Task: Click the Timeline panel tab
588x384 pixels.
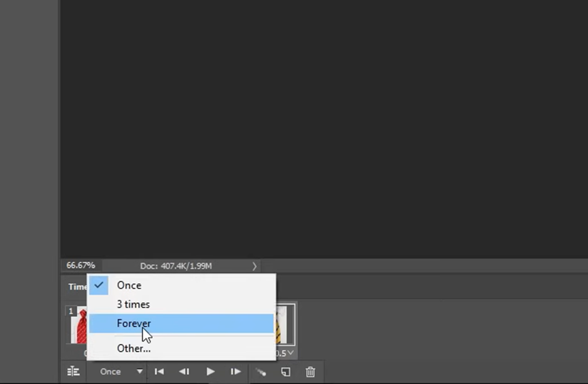Action: click(78, 286)
